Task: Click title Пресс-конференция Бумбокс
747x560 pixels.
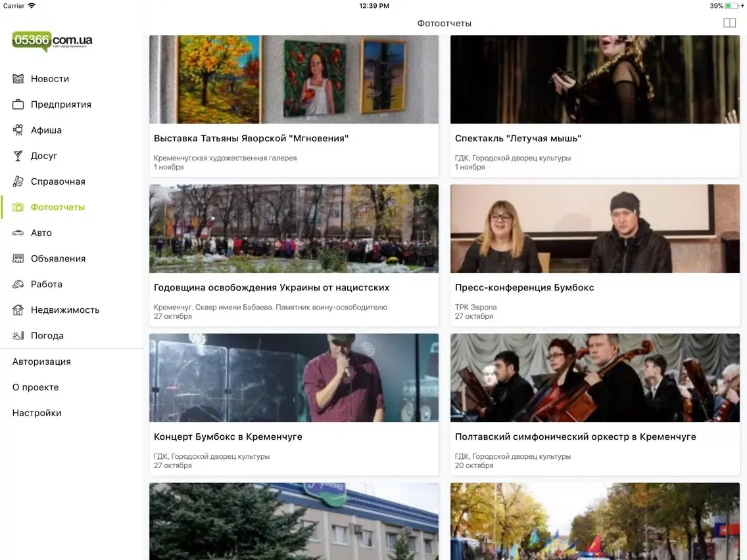Action: (525, 288)
